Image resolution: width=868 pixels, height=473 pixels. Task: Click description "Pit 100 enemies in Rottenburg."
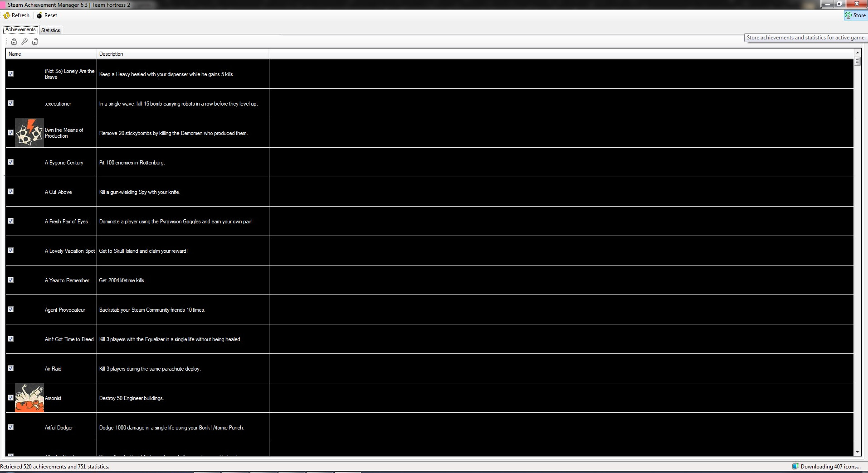click(x=132, y=163)
